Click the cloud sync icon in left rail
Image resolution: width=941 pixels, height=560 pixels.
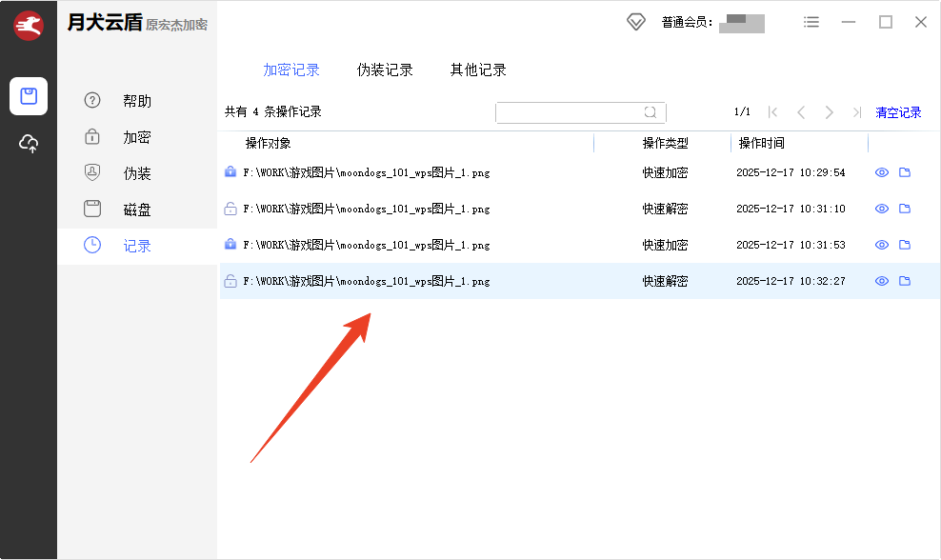tap(29, 143)
